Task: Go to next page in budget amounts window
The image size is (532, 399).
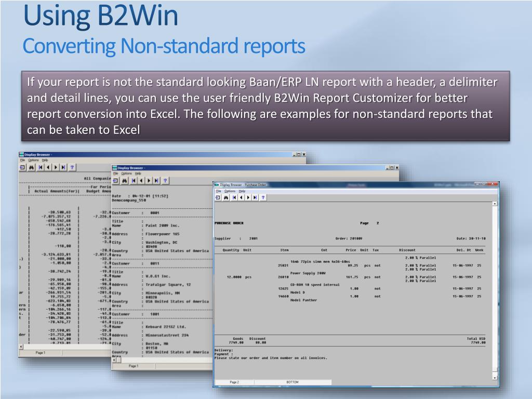Action: 56,167
